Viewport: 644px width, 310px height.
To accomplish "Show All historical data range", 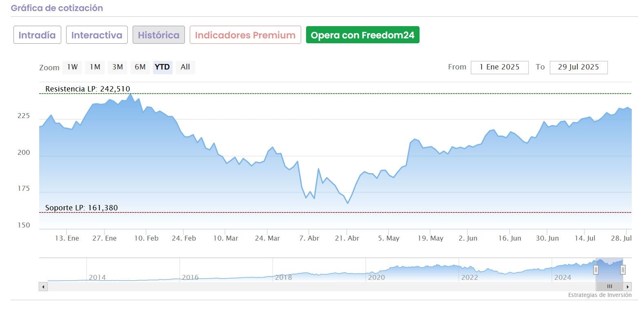I will click(x=185, y=67).
